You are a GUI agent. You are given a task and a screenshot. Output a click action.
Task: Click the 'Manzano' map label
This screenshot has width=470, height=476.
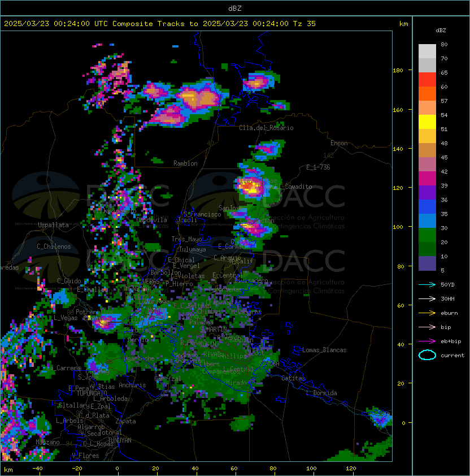click(47, 442)
